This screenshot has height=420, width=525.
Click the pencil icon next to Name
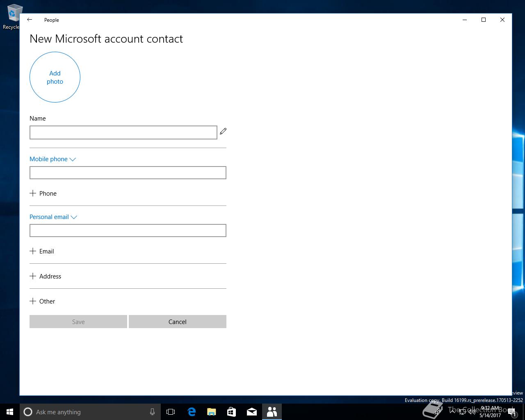coord(223,131)
